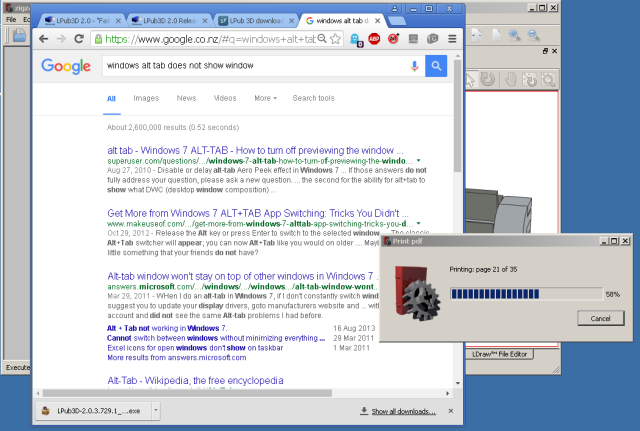Open the Alt-Tab Wikipedia result link
Viewport: 640px width, 431px height.
(196, 381)
